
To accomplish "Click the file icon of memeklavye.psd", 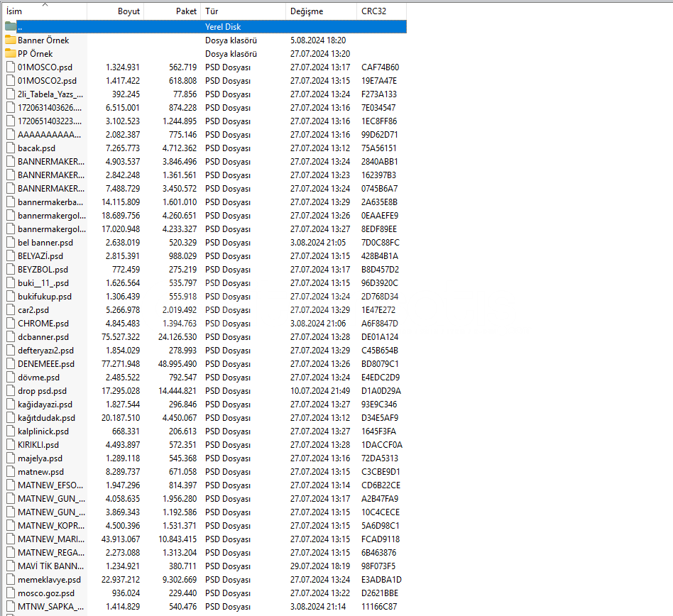I will pyautogui.click(x=11, y=580).
